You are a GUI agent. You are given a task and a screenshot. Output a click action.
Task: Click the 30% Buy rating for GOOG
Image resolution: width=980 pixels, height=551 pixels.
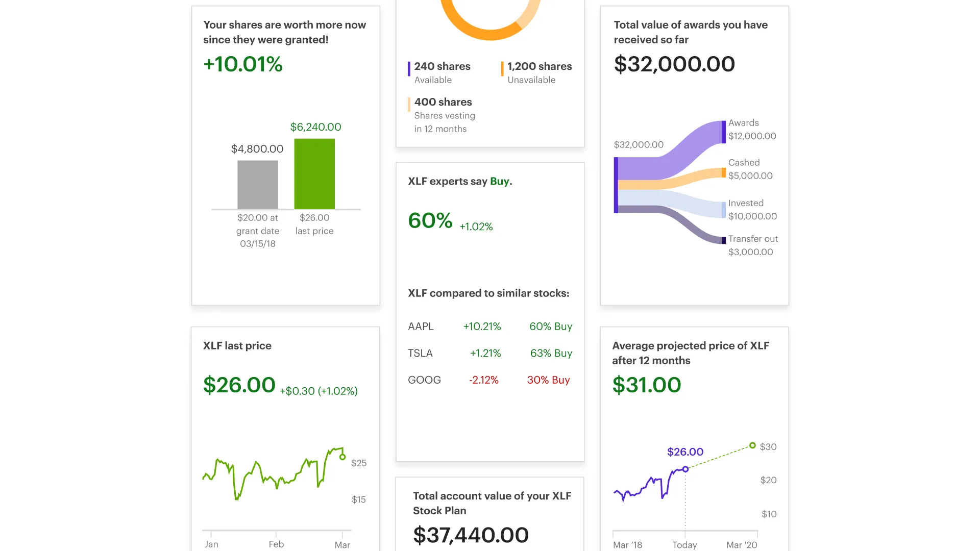coord(548,380)
